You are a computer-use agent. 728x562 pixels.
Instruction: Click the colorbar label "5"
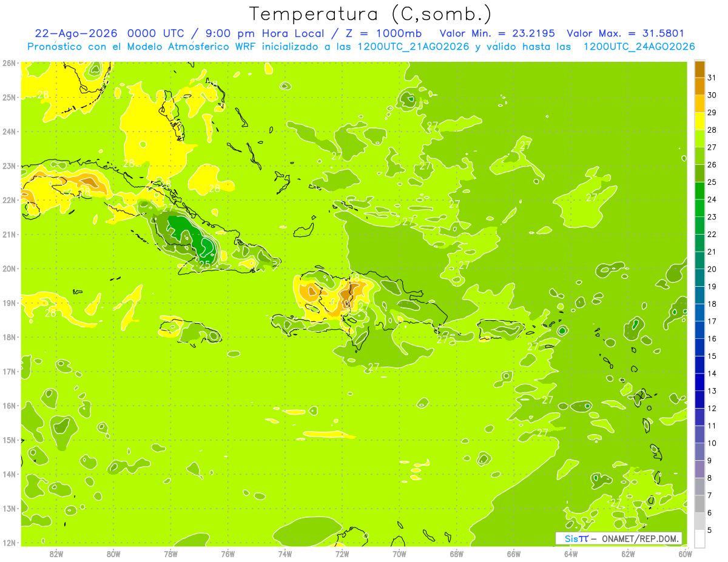point(710,531)
